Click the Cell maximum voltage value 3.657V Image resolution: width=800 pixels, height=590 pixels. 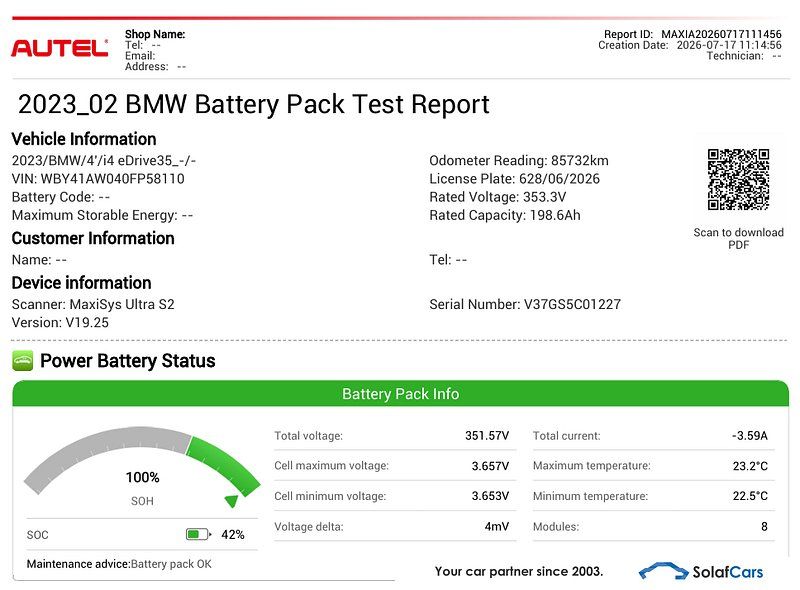(x=490, y=465)
